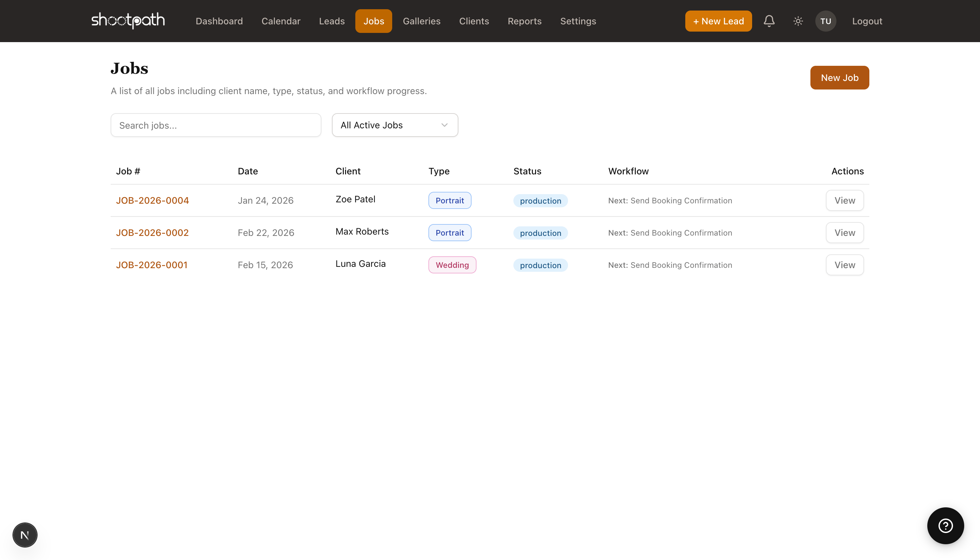Image resolution: width=980 pixels, height=560 pixels.
Task: Click the N badge in bottom corner
Action: (x=25, y=535)
